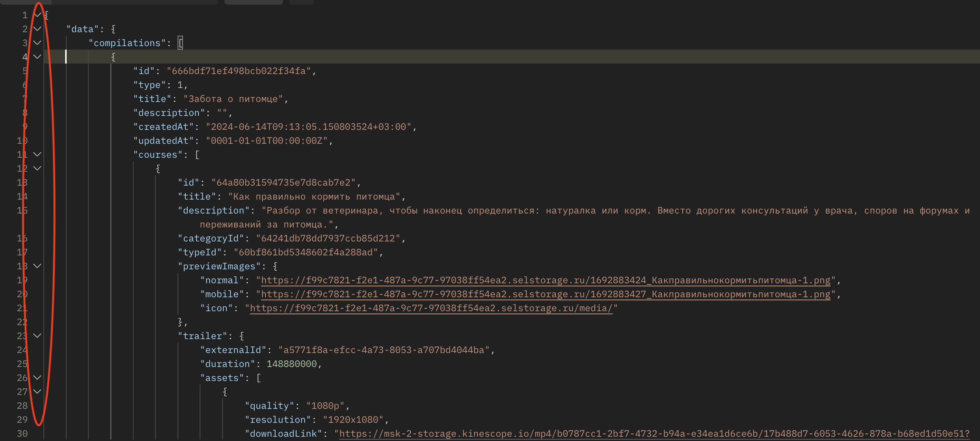Collapse the "trailer" object chevron

click(37, 336)
